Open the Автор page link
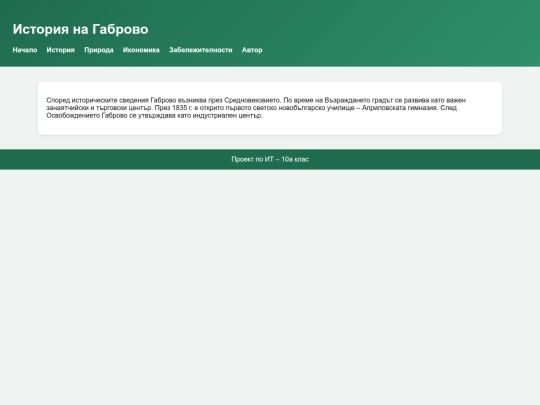Viewport: 540px width, 405px height. pyautogui.click(x=252, y=50)
